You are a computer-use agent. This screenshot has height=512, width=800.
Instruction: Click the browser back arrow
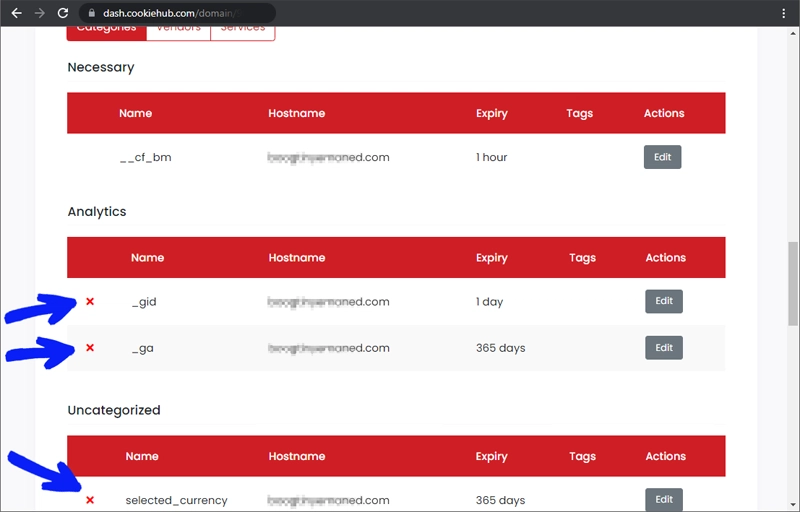(16, 14)
